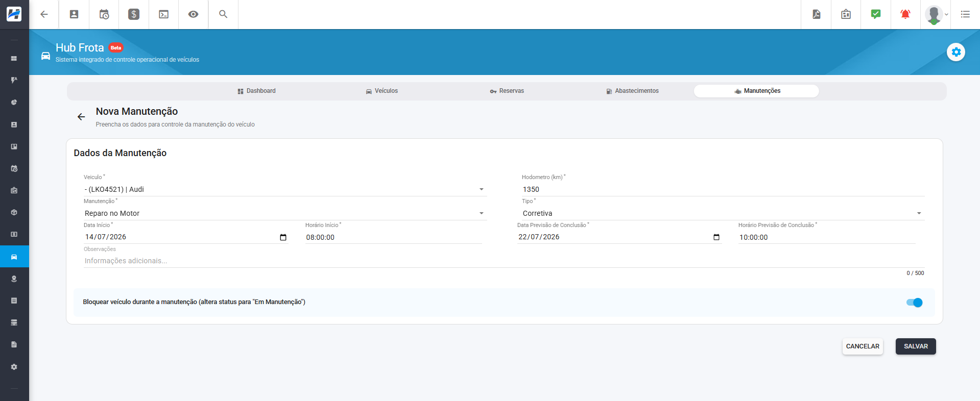980x401 pixels.
Task: Open the Manutenção dropdown Reparo no Motor
Action: pos(285,213)
